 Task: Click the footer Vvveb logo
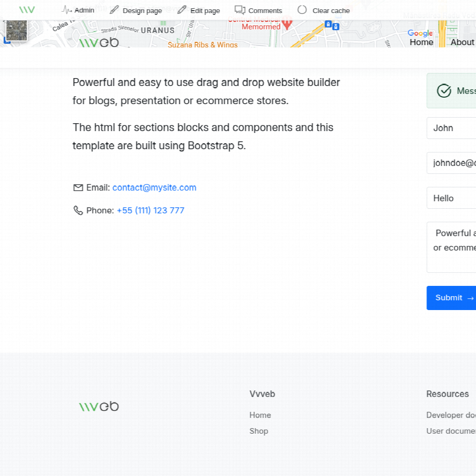[99, 407]
